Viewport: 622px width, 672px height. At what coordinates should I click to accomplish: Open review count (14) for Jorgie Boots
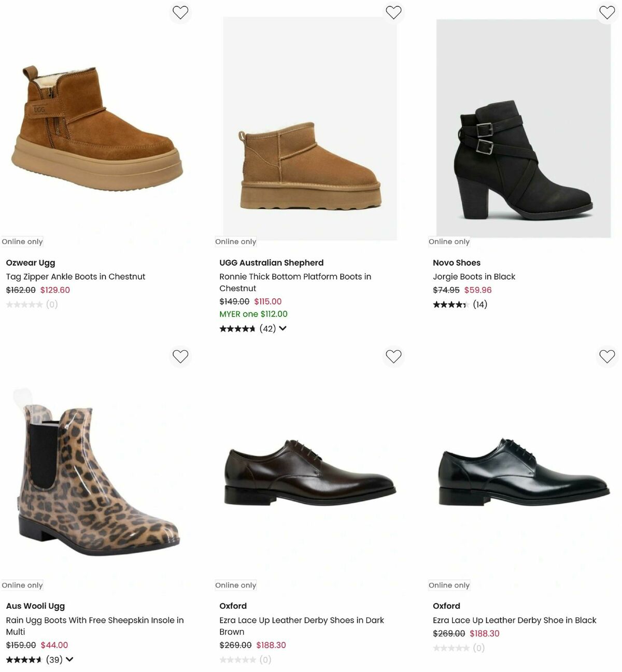coord(481,305)
